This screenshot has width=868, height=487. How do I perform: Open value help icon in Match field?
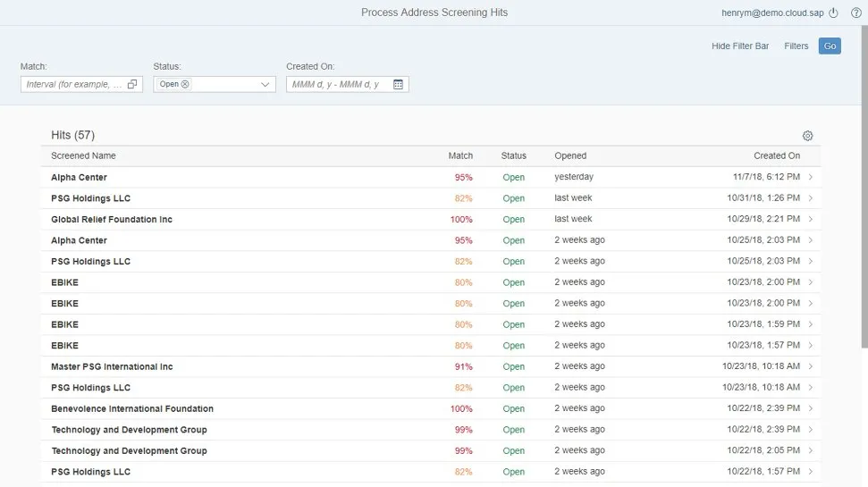132,85
